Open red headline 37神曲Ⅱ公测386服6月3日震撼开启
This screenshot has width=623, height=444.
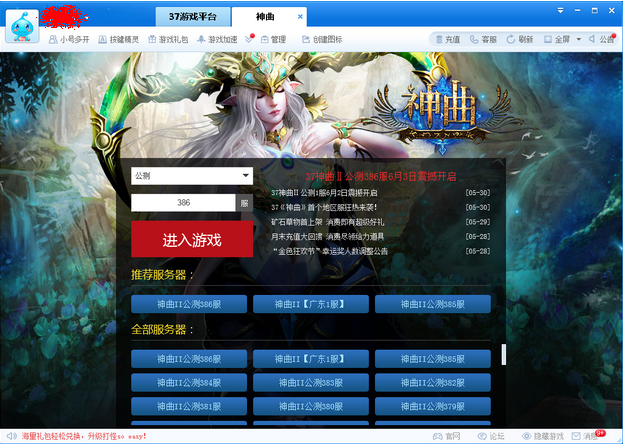click(x=381, y=176)
